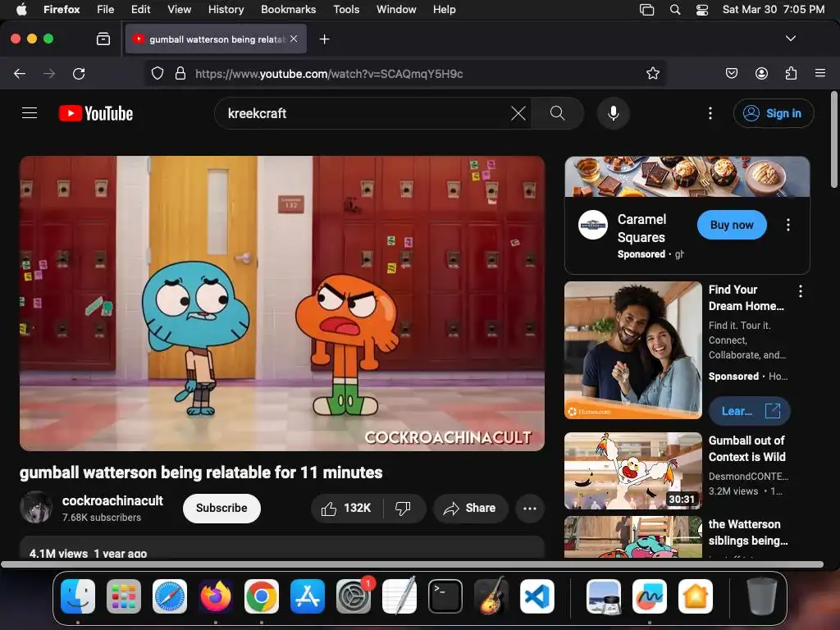The width and height of the screenshot is (840, 630).
Task: Open the Firefox File menu
Action: click(x=105, y=9)
